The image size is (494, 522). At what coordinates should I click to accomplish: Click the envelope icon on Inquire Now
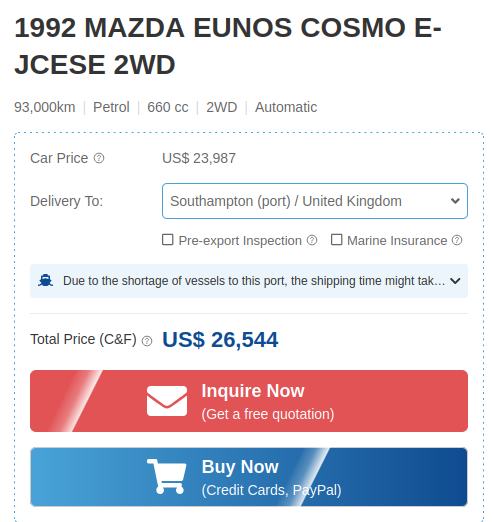[167, 401]
